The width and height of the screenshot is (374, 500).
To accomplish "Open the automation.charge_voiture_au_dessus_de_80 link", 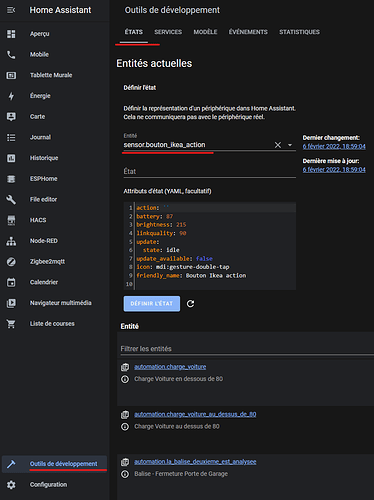I will tap(195, 414).
